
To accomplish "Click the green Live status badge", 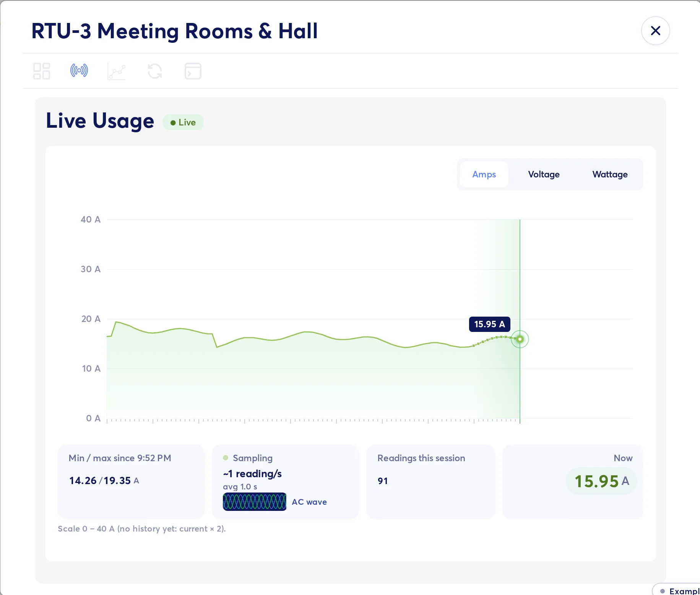I will (183, 122).
